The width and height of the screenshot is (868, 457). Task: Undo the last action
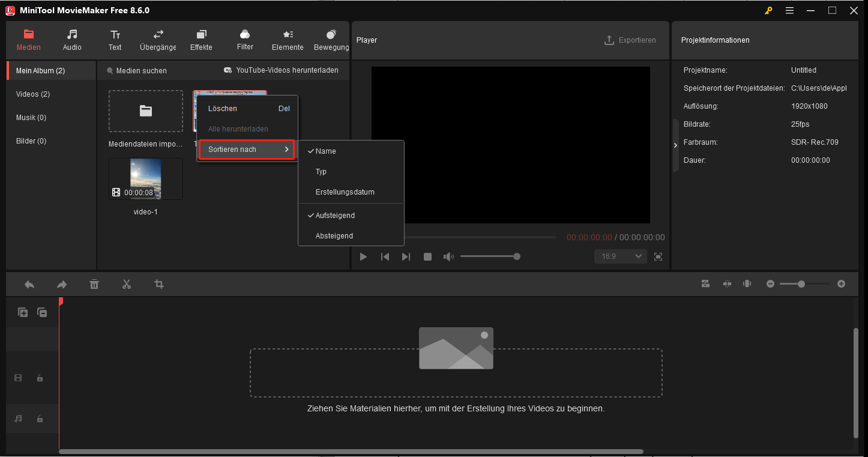[x=29, y=283]
